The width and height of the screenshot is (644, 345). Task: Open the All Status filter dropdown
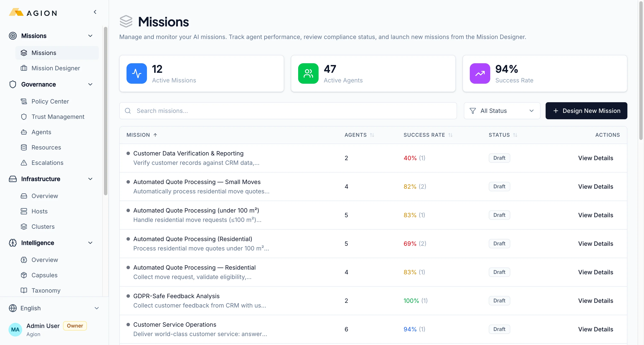click(502, 111)
